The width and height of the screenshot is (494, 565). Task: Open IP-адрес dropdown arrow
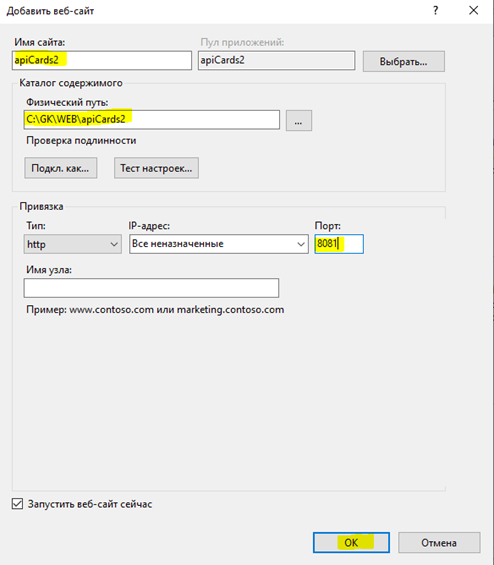click(301, 244)
